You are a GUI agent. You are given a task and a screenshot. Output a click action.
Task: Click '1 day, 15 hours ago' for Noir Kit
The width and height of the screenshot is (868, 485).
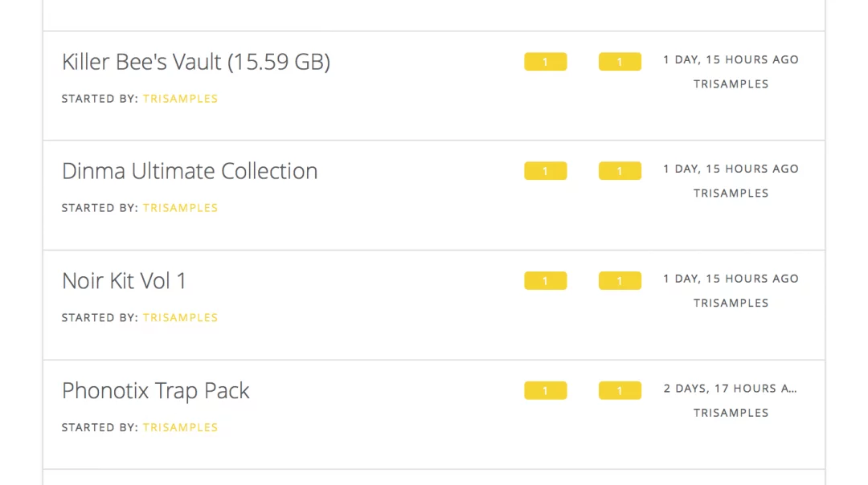(731, 279)
